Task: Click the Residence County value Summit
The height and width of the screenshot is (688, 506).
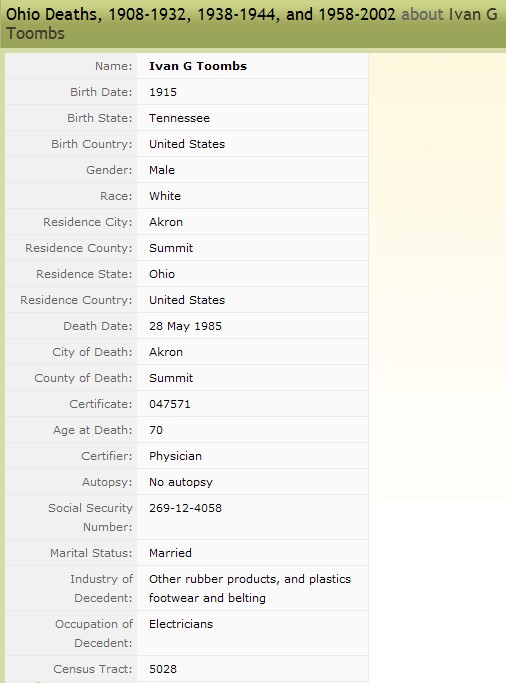Action: tap(171, 248)
